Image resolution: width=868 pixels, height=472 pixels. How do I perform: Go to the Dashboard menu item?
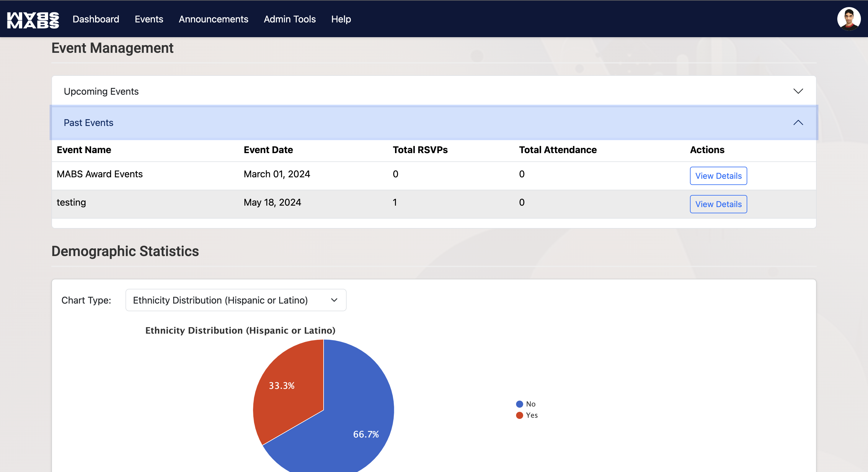[96, 19]
